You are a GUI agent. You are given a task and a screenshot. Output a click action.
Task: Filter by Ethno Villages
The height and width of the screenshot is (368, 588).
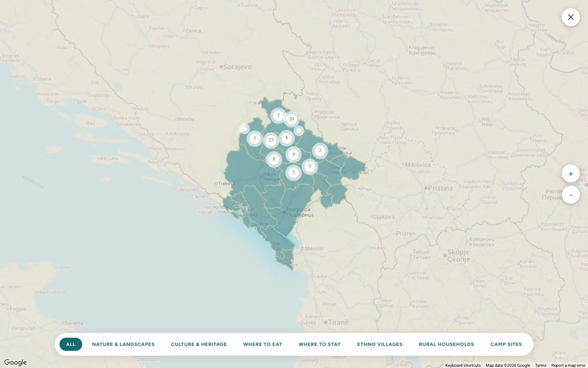click(380, 344)
